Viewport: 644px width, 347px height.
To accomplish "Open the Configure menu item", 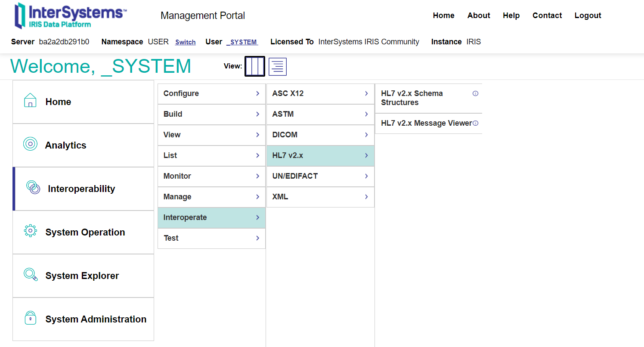I will pyautogui.click(x=211, y=93).
